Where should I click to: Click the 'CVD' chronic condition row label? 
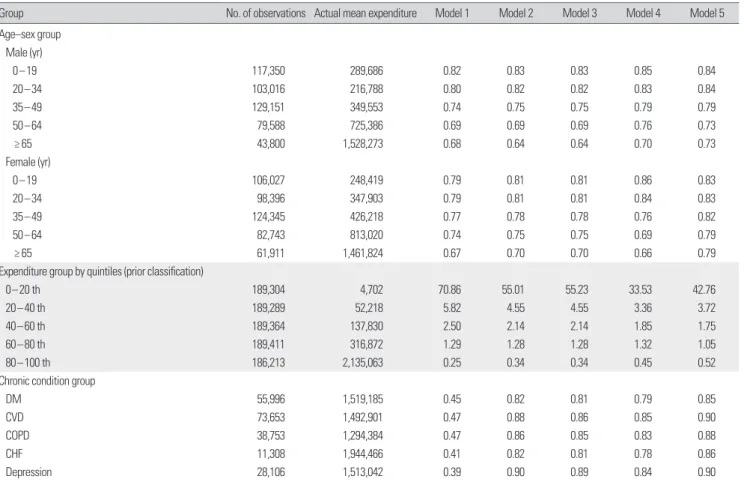(15, 417)
